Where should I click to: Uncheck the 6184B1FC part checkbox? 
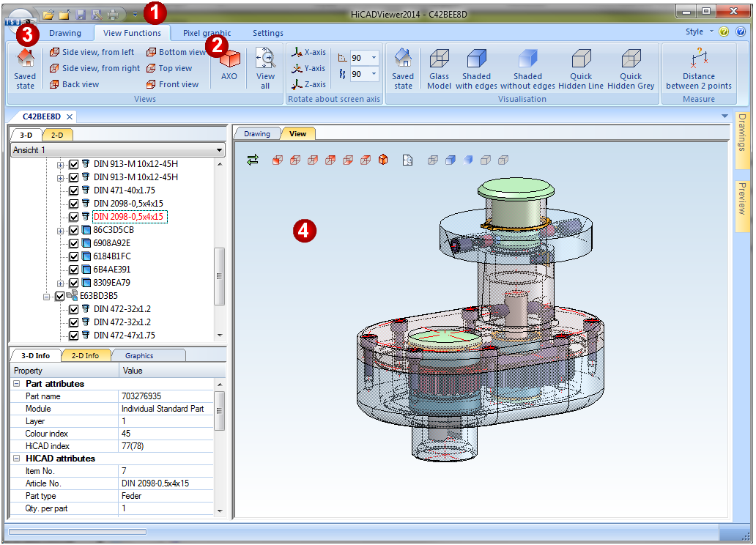pos(74,256)
